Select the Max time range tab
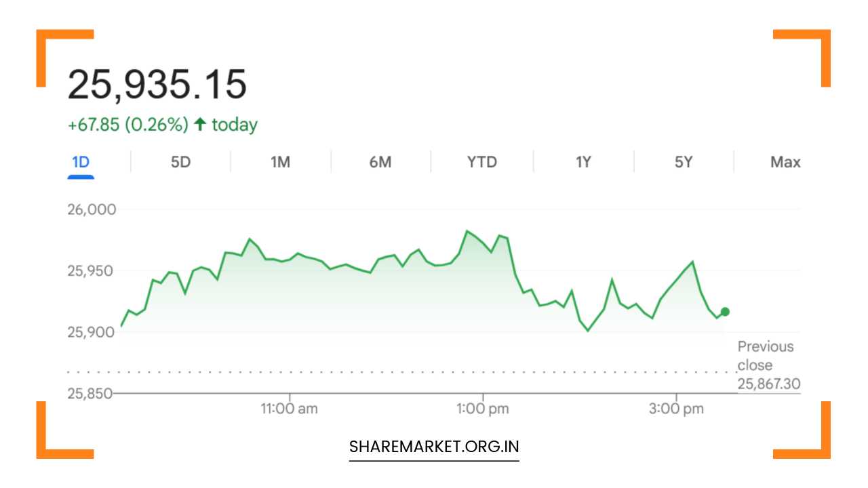The height and width of the screenshot is (488, 868). point(785,163)
